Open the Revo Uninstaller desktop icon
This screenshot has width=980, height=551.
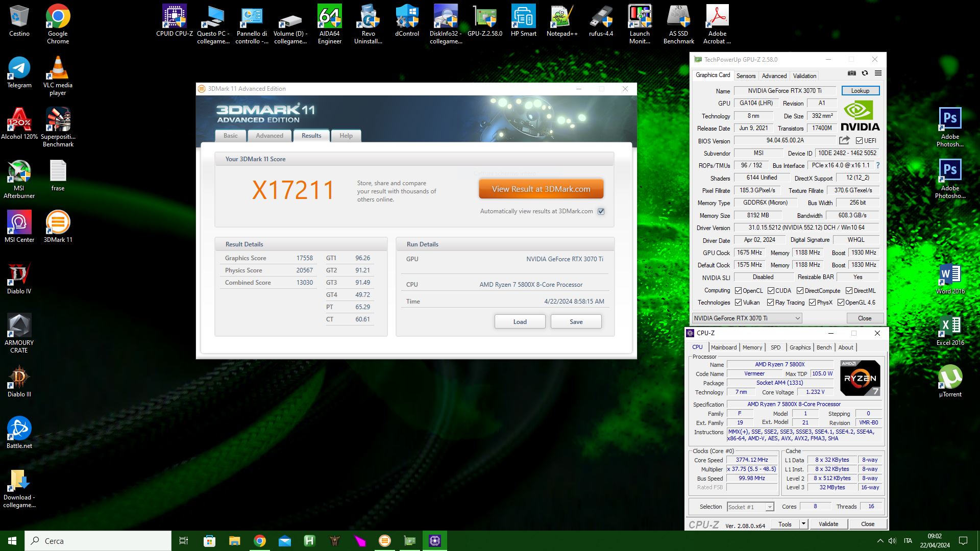point(369,24)
